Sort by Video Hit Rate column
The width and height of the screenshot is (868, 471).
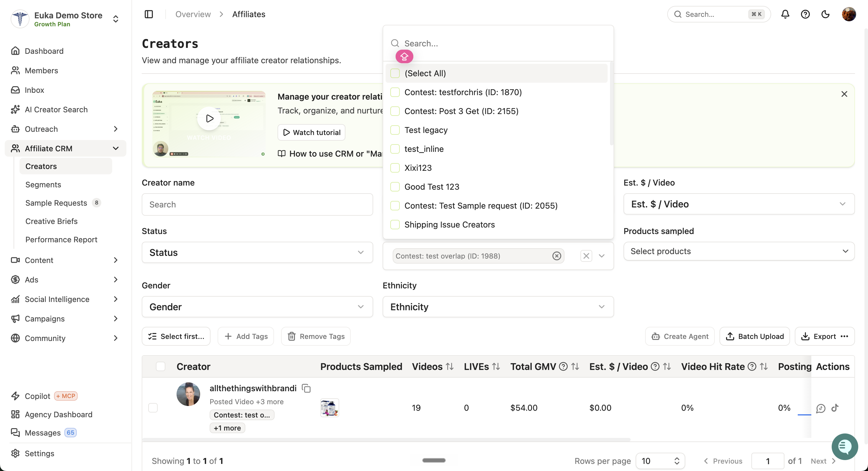coord(763,366)
